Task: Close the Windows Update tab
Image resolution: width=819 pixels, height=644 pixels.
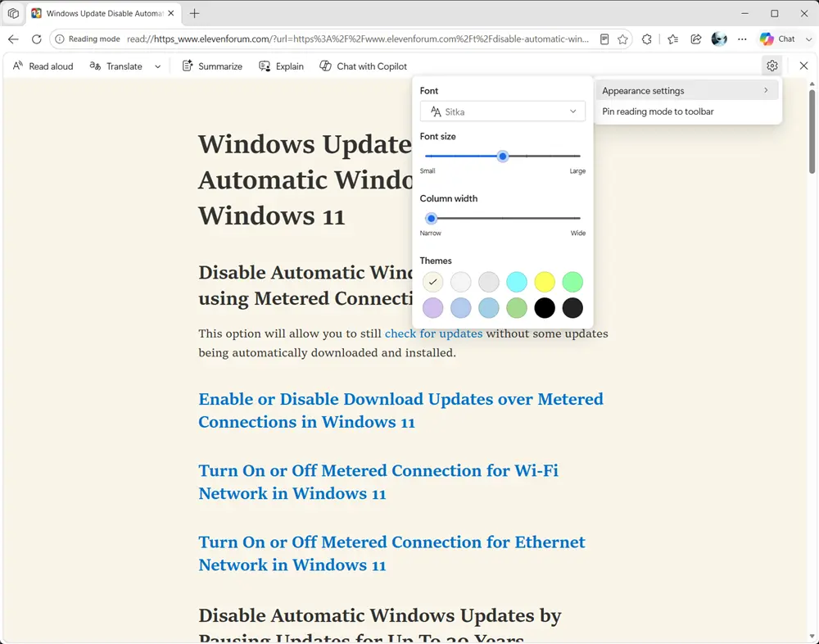Action: 171,14
